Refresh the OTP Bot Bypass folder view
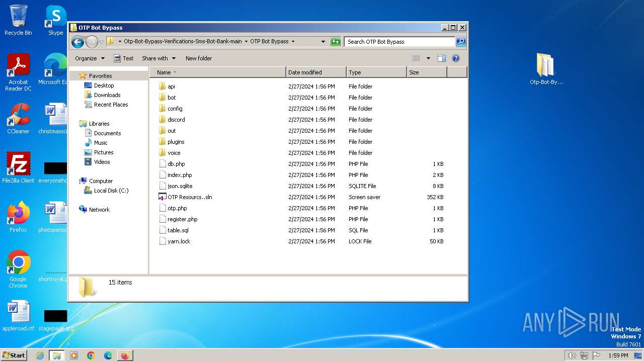The width and height of the screenshot is (644, 362). tap(336, 42)
